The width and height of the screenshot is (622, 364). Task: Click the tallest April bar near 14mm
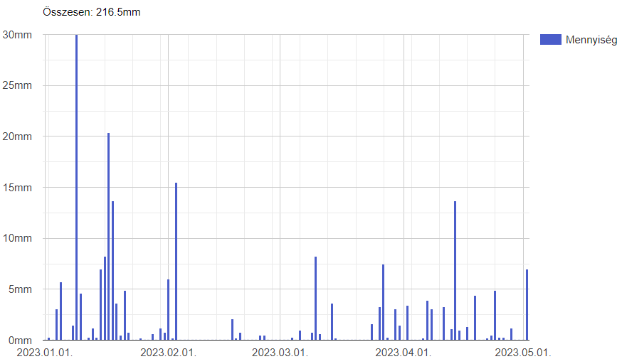[455, 270]
